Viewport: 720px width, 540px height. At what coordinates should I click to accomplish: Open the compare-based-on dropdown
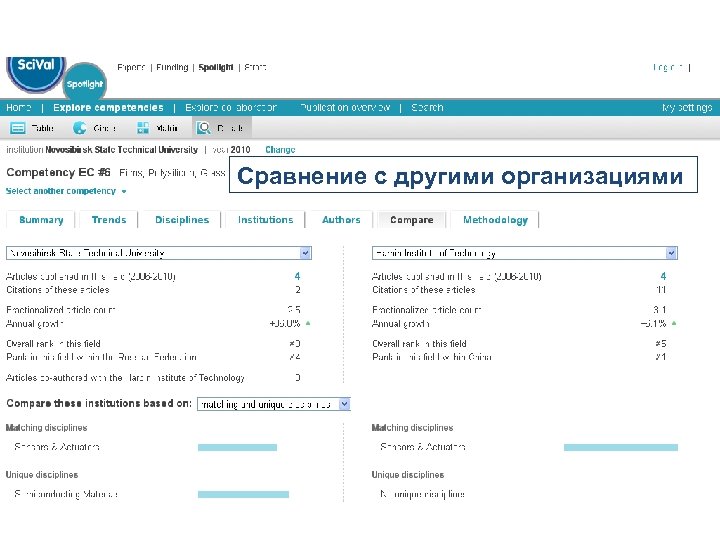[344, 404]
